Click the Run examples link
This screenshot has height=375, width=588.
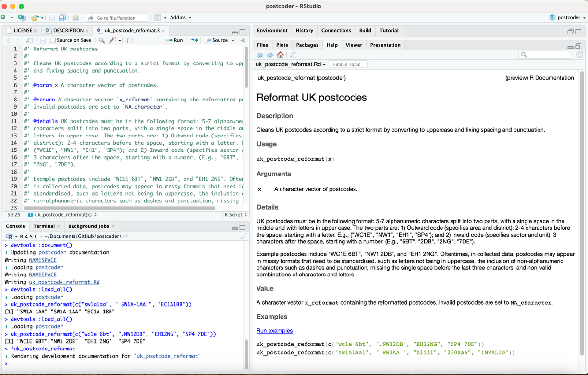tap(274, 331)
